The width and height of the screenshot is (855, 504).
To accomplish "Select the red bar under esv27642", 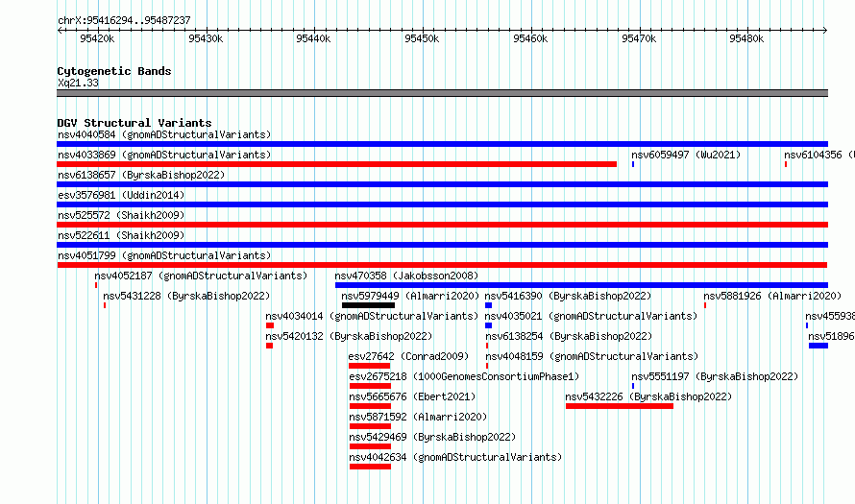I will coord(370,366).
